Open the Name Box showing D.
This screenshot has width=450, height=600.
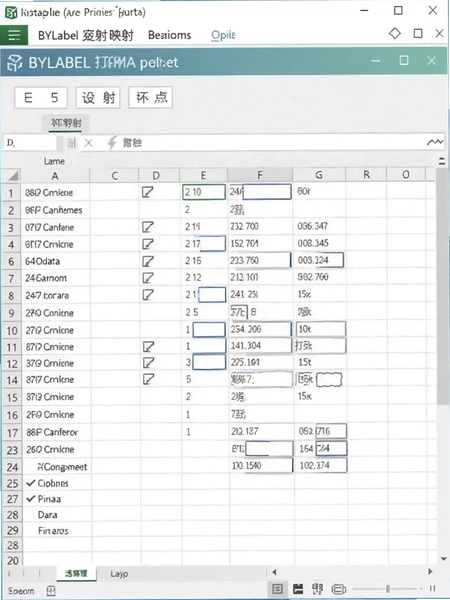click(x=30, y=143)
